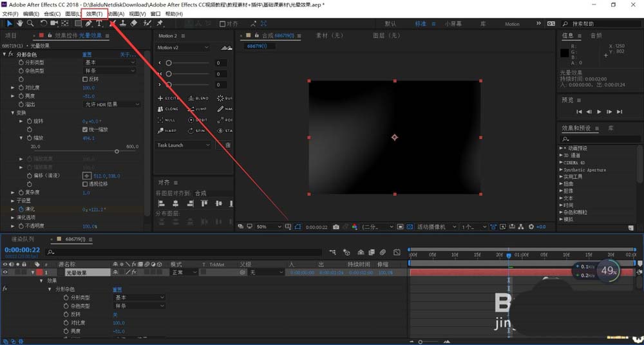The width and height of the screenshot is (644, 345).
Task: Toggle the transparency grid button
Action: (x=410, y=227)
